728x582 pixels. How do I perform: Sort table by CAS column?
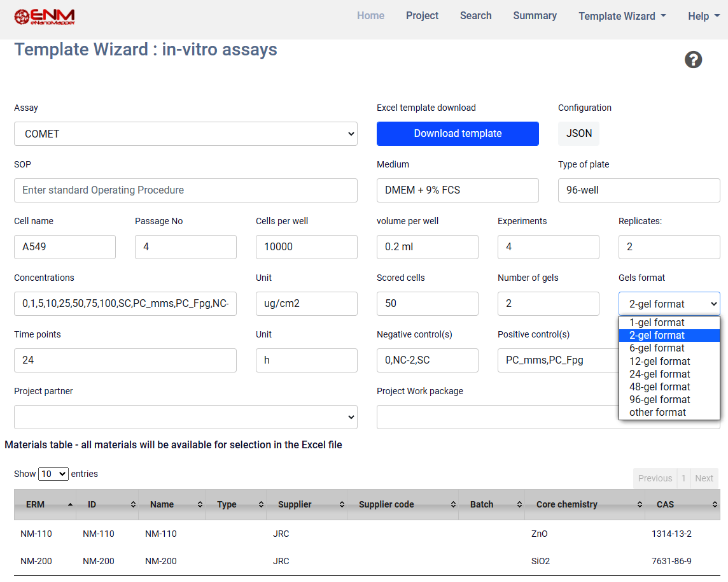[682, 504]
